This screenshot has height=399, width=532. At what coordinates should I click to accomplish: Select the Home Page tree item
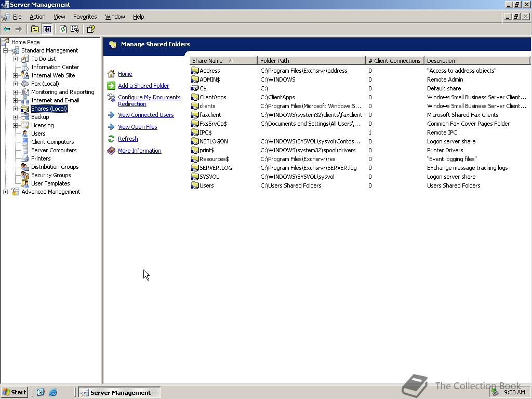tap(25, 42)
